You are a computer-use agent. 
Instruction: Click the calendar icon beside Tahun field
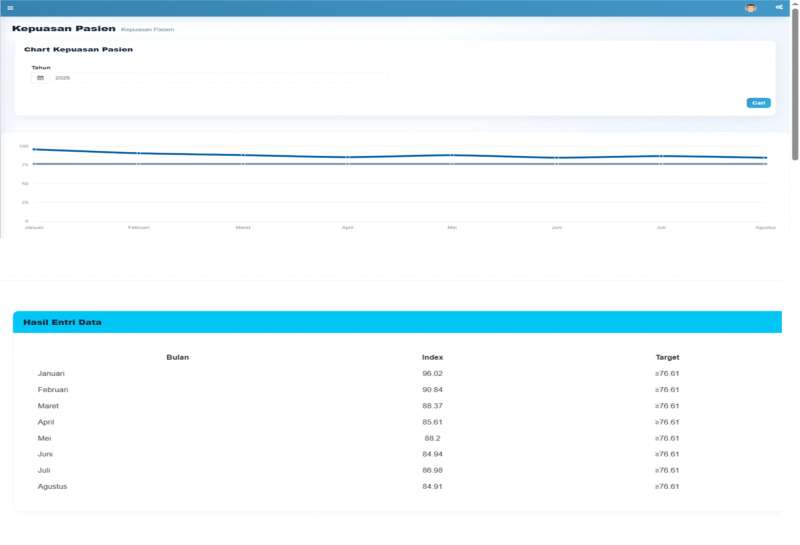[x=40, y=78]
